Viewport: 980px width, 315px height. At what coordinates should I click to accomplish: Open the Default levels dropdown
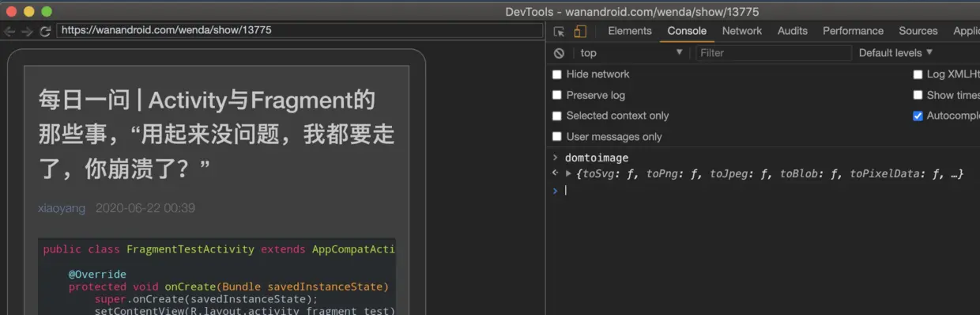click(896, 53)
